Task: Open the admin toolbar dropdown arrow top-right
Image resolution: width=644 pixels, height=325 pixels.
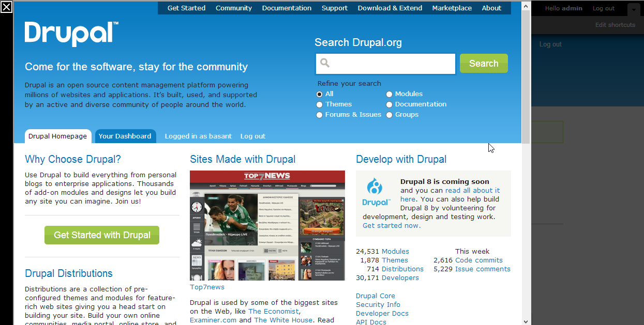Action: click(x=633, y=9)
